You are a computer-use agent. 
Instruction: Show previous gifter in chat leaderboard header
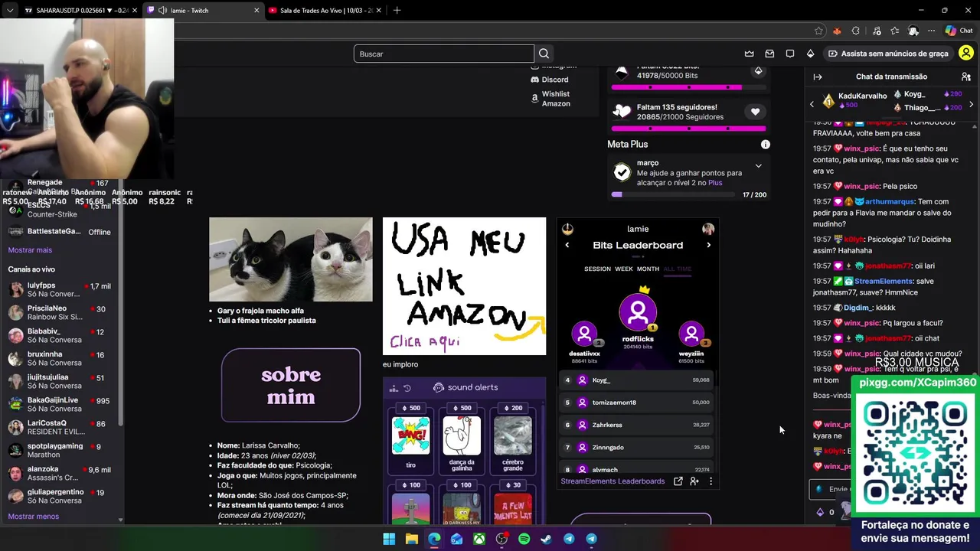click(812, 104)
